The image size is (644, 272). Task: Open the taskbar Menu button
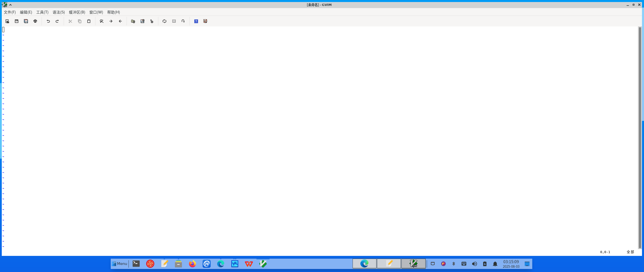[x=120, y=264]
